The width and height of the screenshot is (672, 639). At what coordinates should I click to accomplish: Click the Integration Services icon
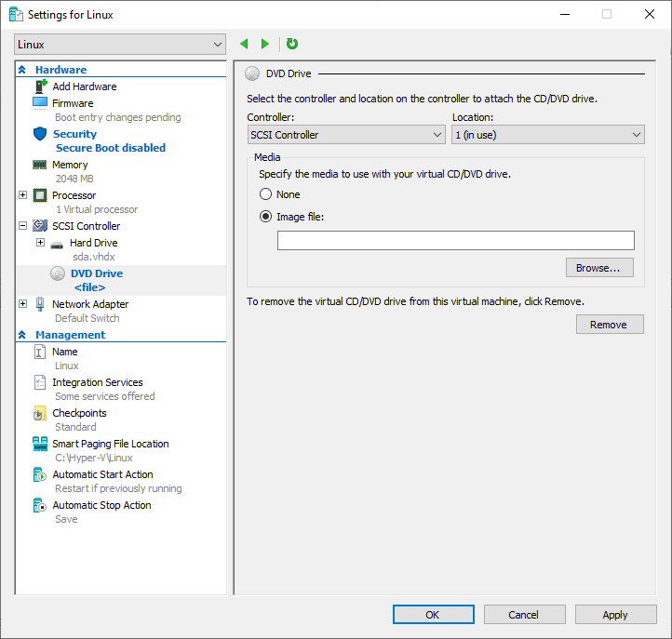click(40, 382)
